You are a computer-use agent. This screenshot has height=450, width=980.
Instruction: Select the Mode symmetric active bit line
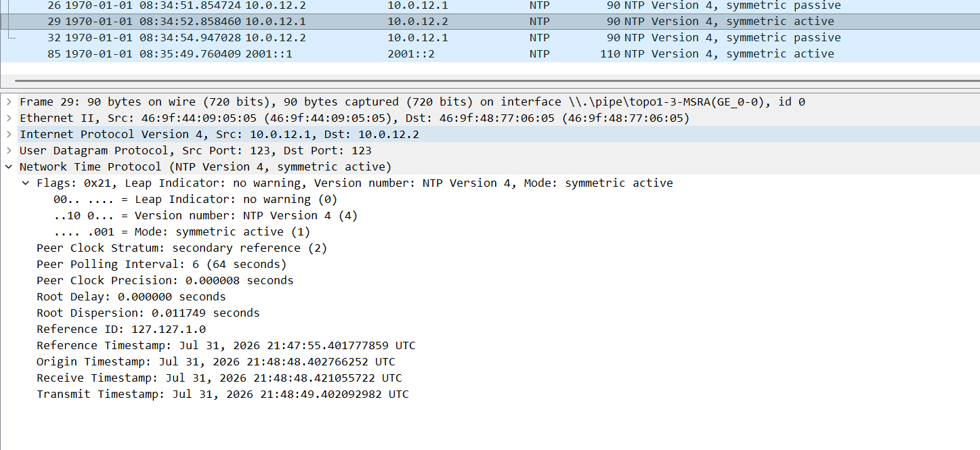(182, 232)
